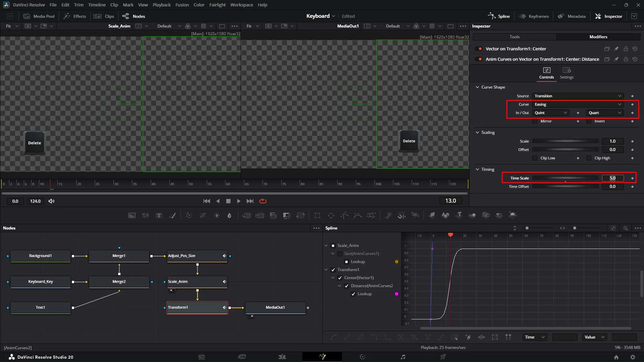Zoom to fit in Spline editor
Image resolution: width=644 pixels, height=362 pixels.
(613, 228)
